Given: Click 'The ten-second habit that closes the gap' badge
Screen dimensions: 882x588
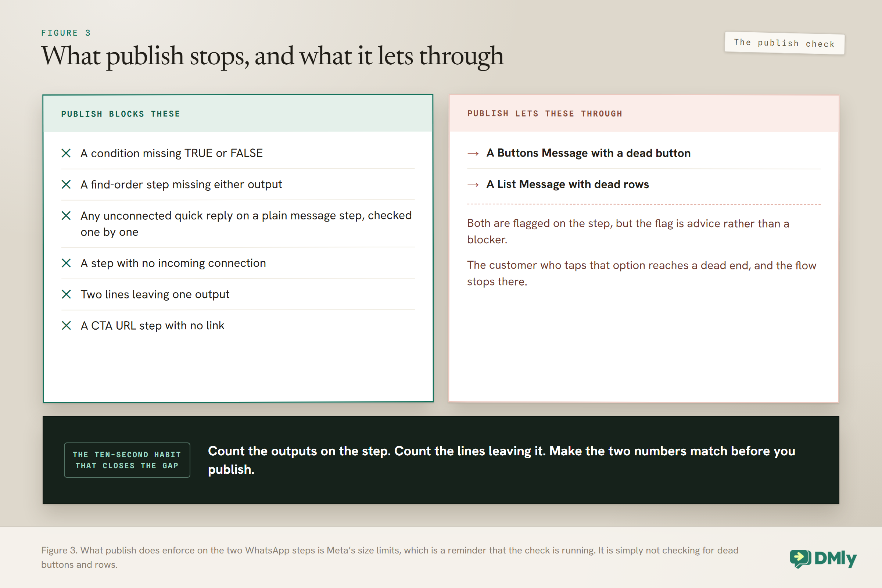Looking at the screenshot, I should (127, 460).
